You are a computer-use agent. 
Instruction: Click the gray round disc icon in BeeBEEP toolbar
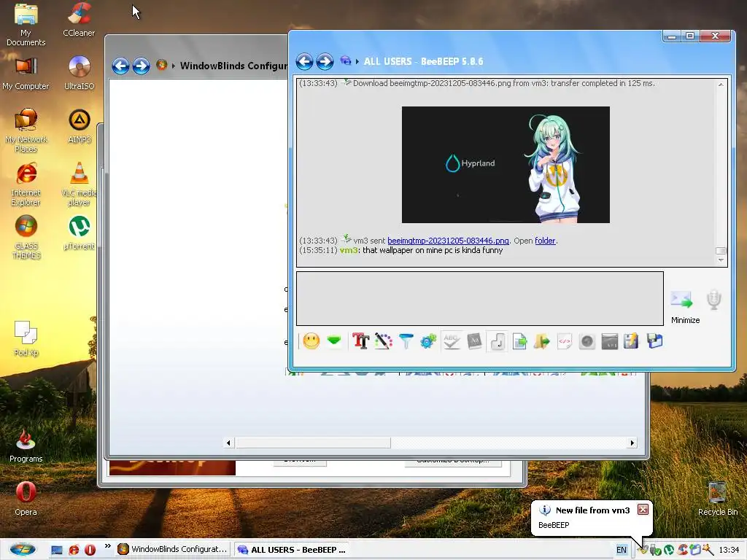point(587,341)
